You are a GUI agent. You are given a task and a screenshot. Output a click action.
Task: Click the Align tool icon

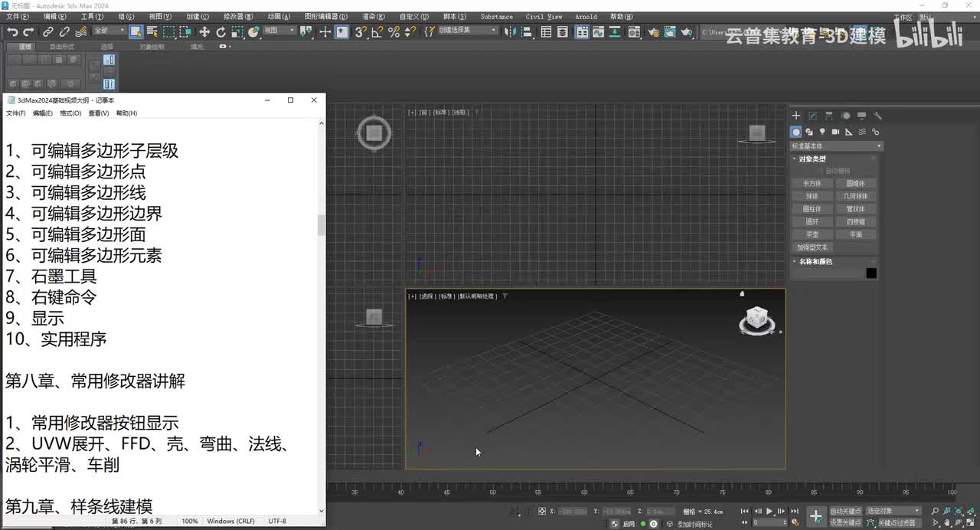tap(528, 31)
